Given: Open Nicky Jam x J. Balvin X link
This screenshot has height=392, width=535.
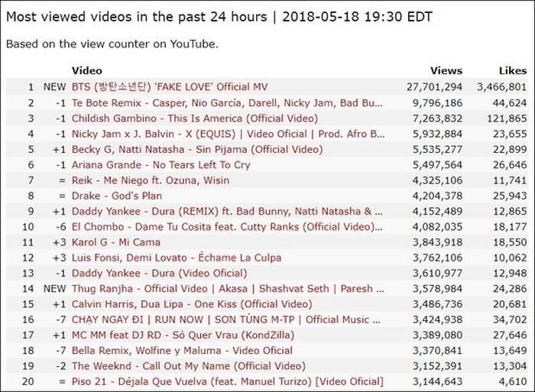Looking at the screenshot, I should click(228, 134).
